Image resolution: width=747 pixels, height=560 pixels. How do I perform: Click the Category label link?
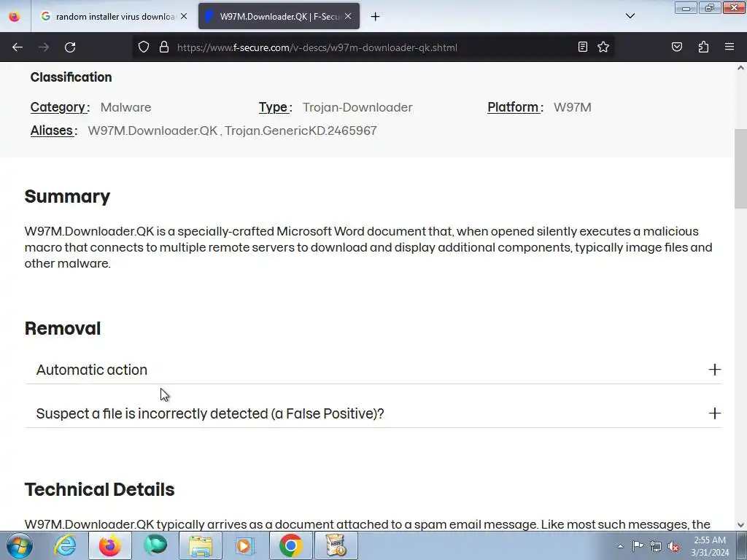[x=58, y=108]
